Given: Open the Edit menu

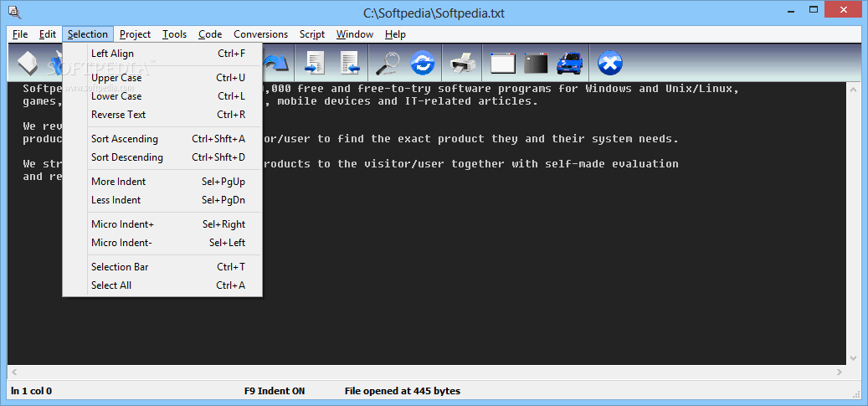Looking at the screenshot, I should coord(48,34).
